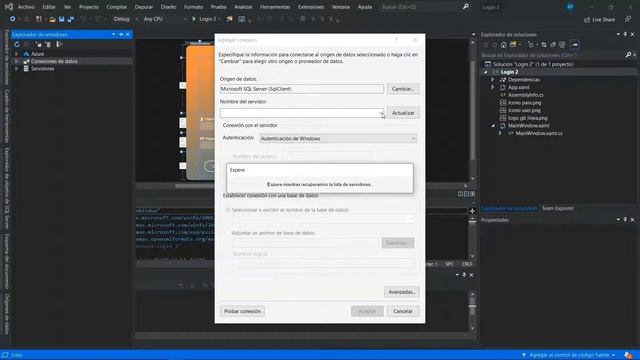Open the Nombre del servidor dropdown
Image resolution: width=640 pixels, height=360 pixels.
381,113
